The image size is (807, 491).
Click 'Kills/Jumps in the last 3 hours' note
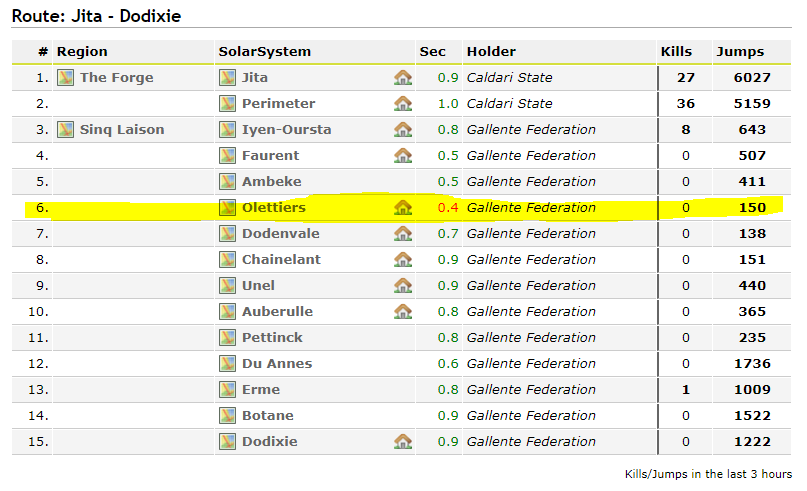point(708,474)
